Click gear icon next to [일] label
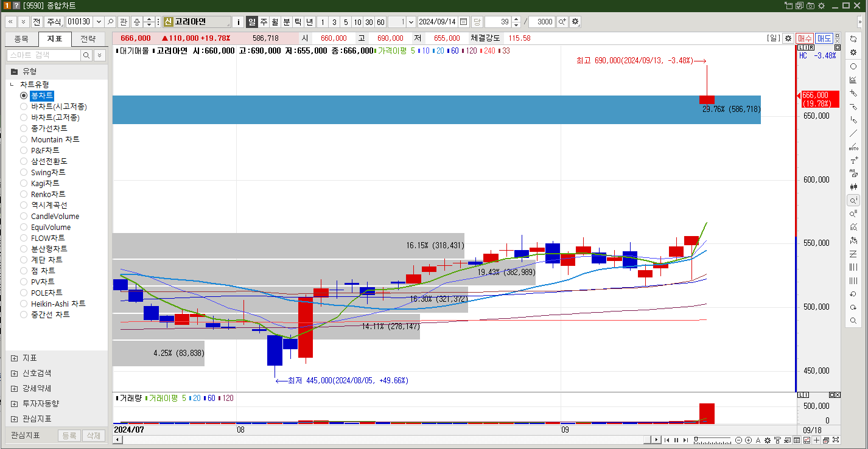This screenshot has height=449, width=868. coord(788,38)
